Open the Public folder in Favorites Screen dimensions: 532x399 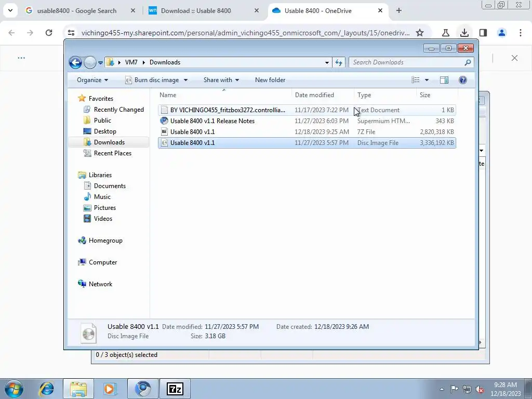102,120
